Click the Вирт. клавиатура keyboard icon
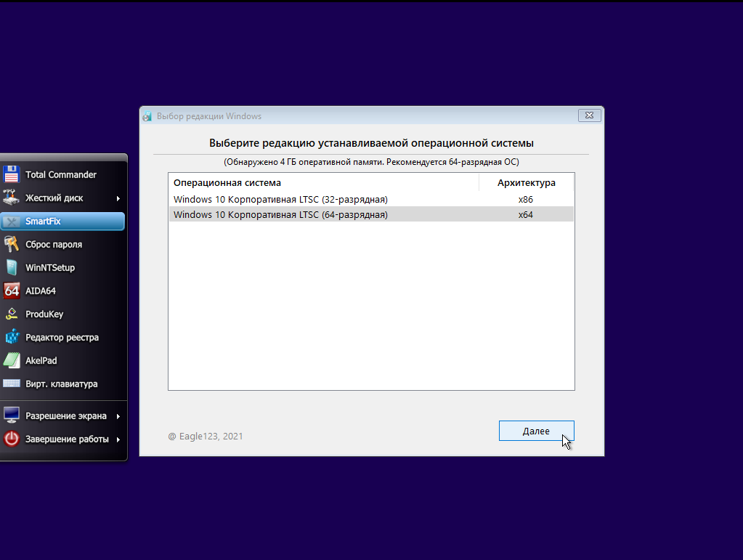743x560 pixels. (11, 384)
